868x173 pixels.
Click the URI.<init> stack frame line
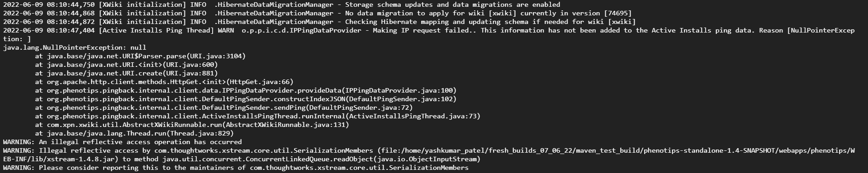click(x=126, y=65)
